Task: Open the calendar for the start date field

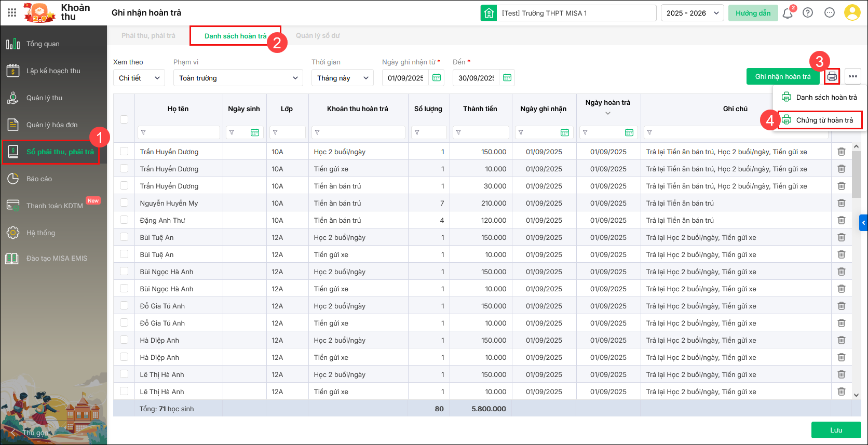Action: click(x=437, y=78)
